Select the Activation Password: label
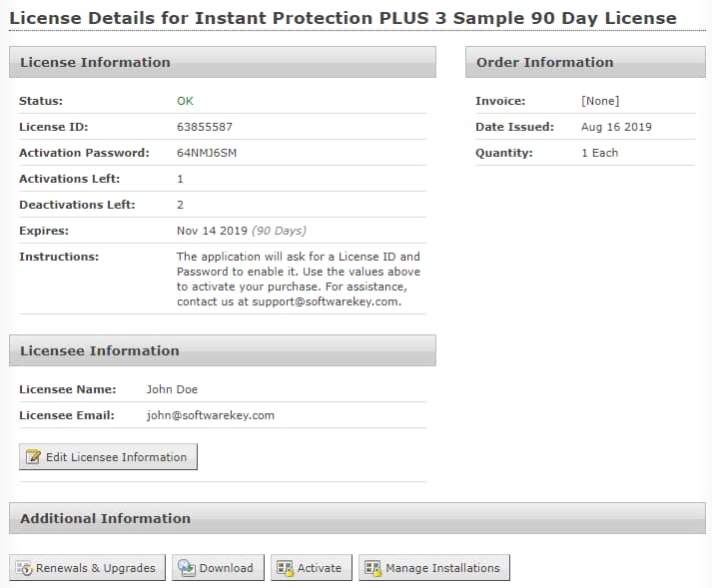Viewport: 712px width, 588px height. click(x=84, y=153)
